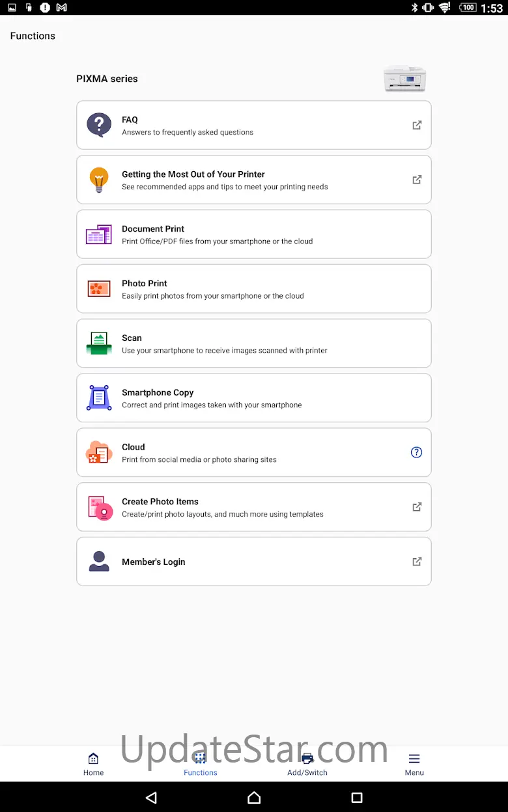Open the FAQ question mark icon
Screen dimensions: 508x812
pyautogui.click(x=99, y=125)
